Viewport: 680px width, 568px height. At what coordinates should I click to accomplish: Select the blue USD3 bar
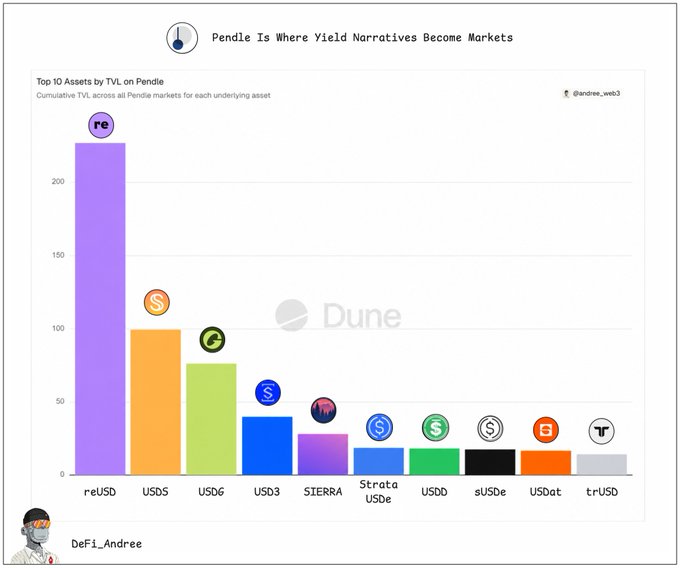click(x=267, y=446)
